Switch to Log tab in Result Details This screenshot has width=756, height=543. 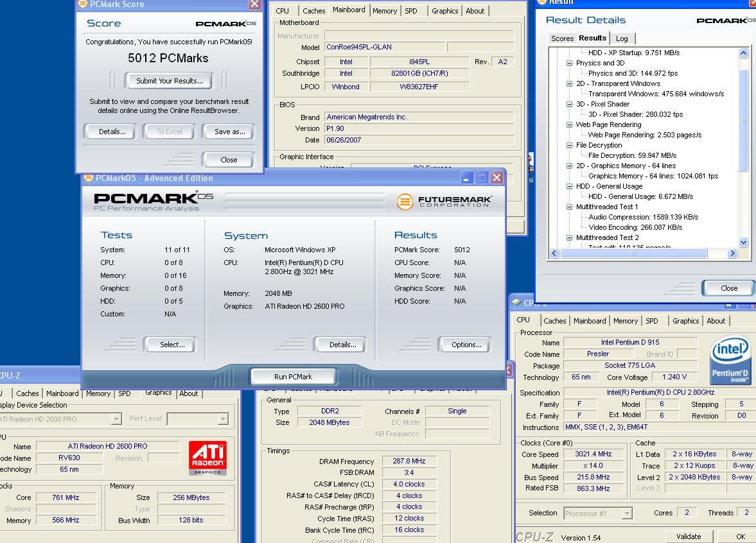tap(622, 39)
